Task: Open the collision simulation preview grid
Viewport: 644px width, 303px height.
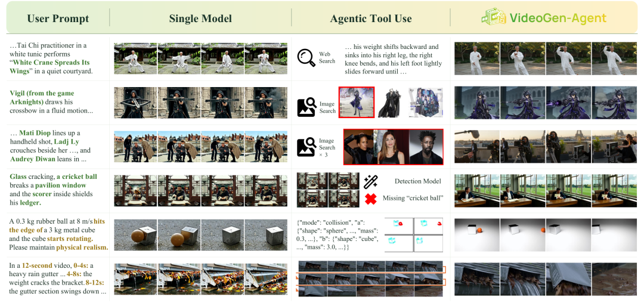Action: click(x=414, y=235)
